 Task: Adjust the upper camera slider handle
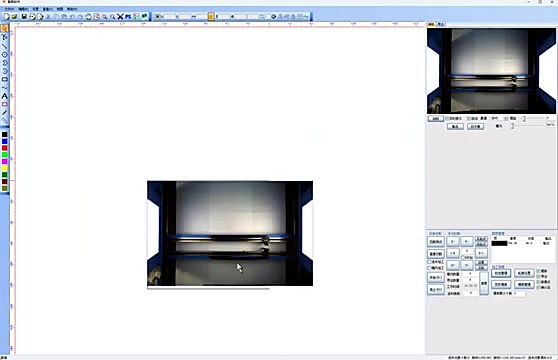tap(523, 118)
